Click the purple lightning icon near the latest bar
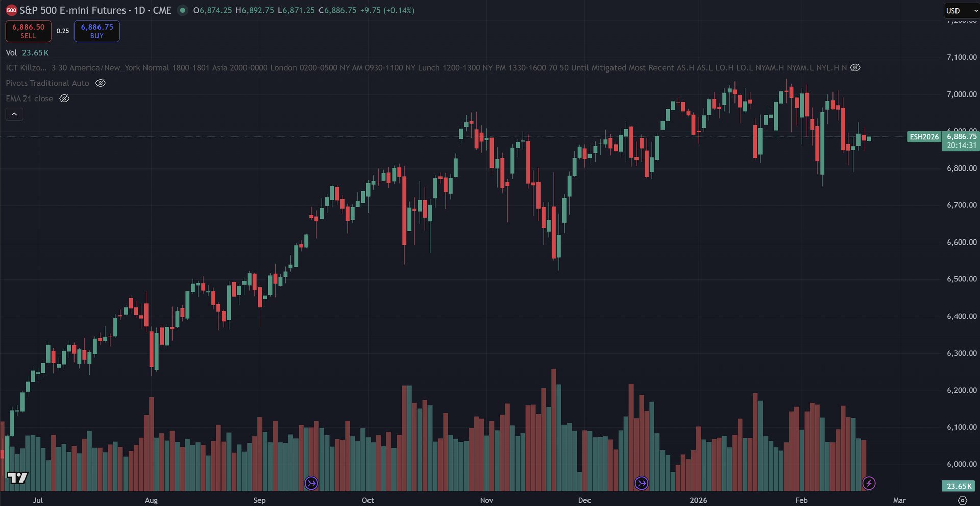Viewport: 980px width, 506px height. coord(869,483)
